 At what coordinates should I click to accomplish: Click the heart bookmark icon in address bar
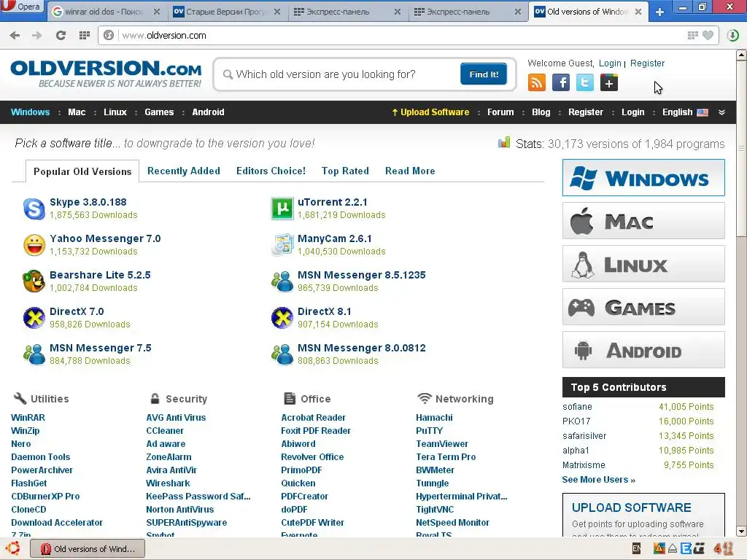(708, 35)
